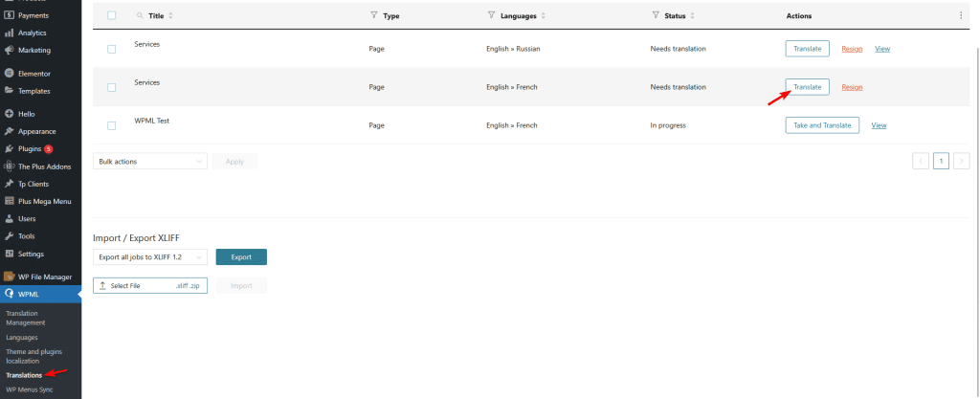980x399 pixels.
Task: Filter by Type using funnel icon
Action: tap(373, 15)
